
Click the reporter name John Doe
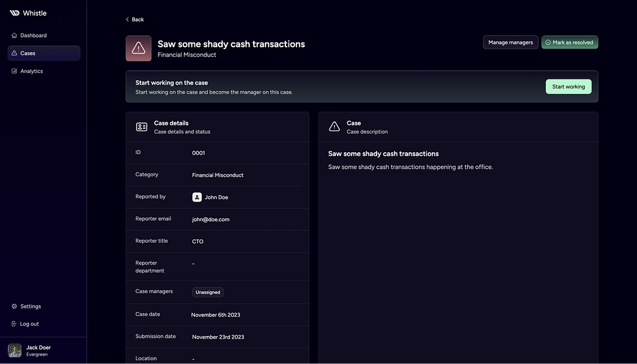point(216,197)
